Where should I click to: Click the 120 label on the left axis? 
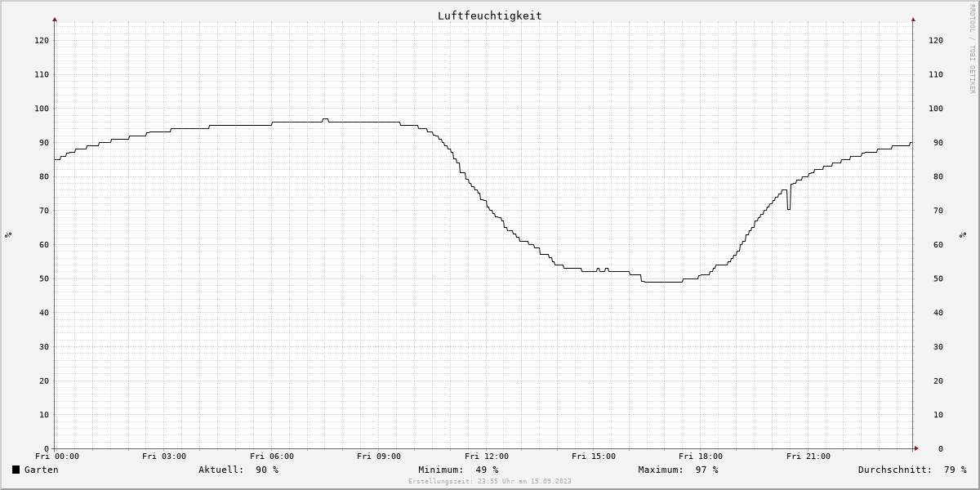[41, 40]
